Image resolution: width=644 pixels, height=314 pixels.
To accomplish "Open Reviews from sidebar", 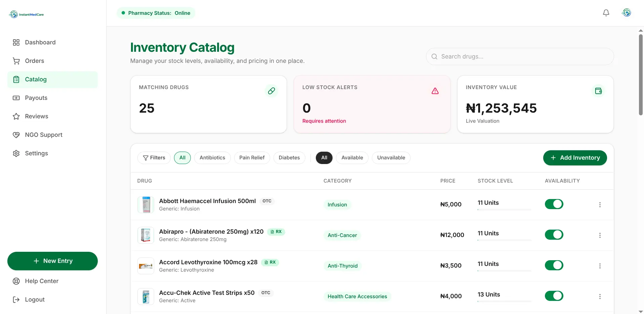I will pos(52,116).
